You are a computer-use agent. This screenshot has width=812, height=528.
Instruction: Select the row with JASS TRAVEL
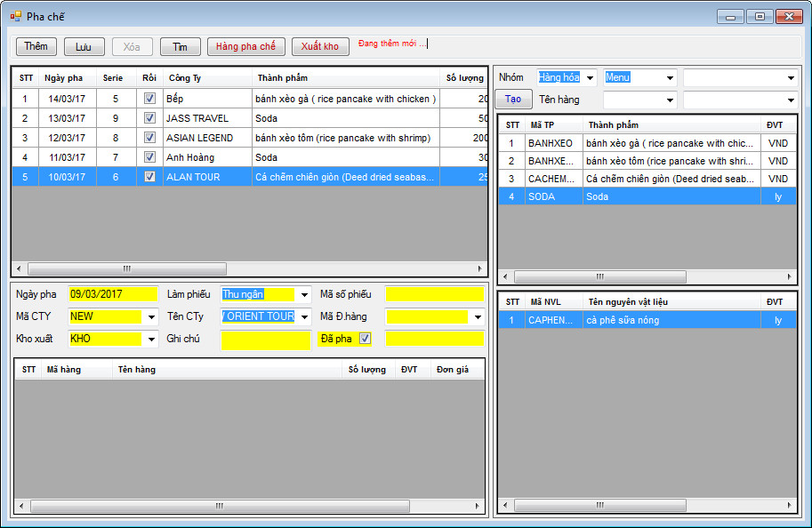click(250, 118)
